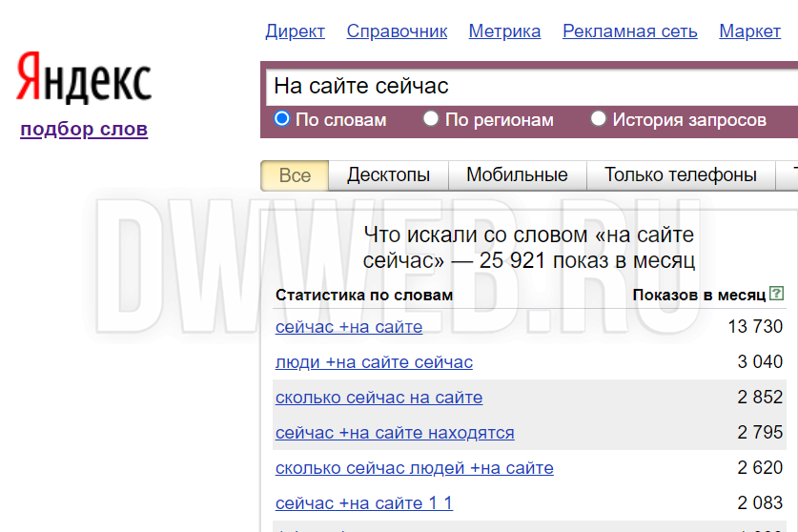
Task: Click the 3 040 impressions value
Action: click(760, 361)
